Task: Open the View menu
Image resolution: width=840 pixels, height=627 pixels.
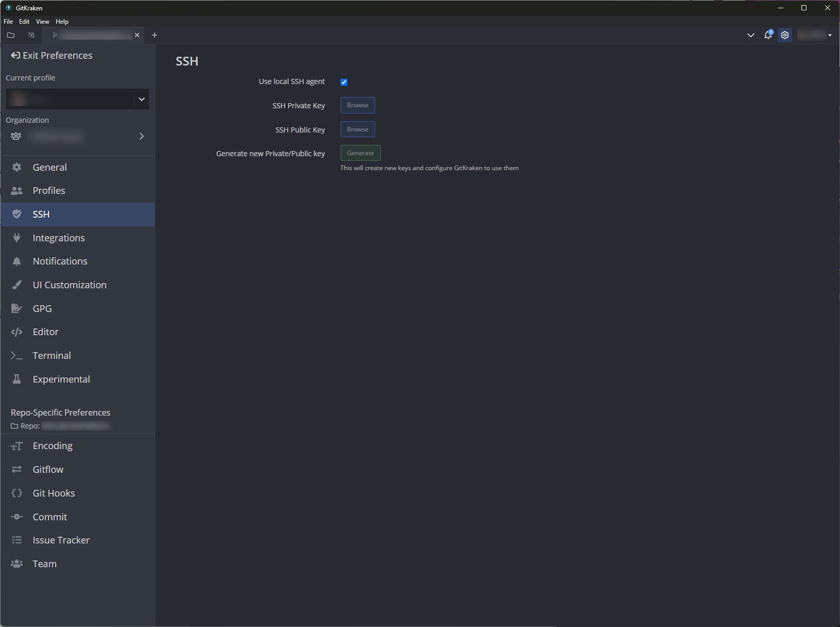Action: pos(43,22)
